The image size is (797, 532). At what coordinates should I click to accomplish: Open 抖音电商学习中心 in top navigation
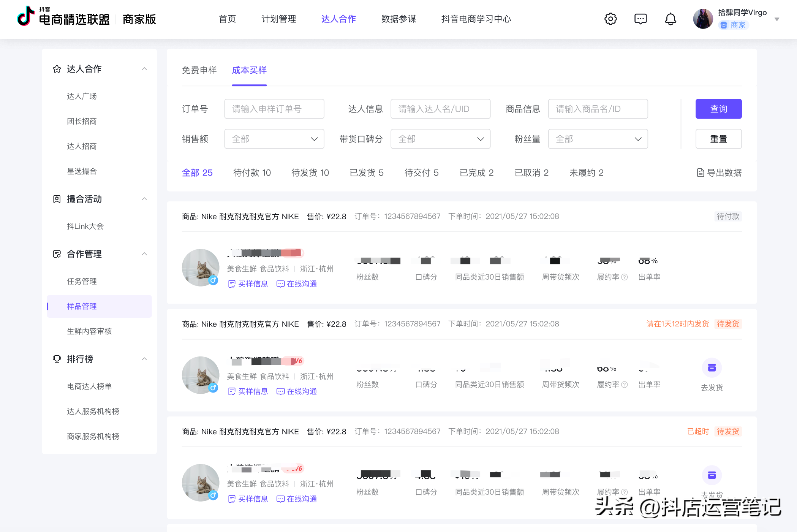(476, 19)
